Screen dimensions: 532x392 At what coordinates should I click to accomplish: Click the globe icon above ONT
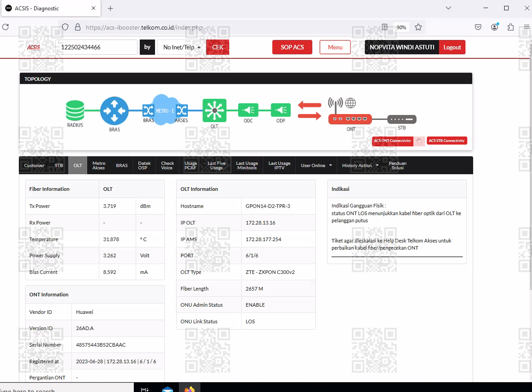click(350, 103)
